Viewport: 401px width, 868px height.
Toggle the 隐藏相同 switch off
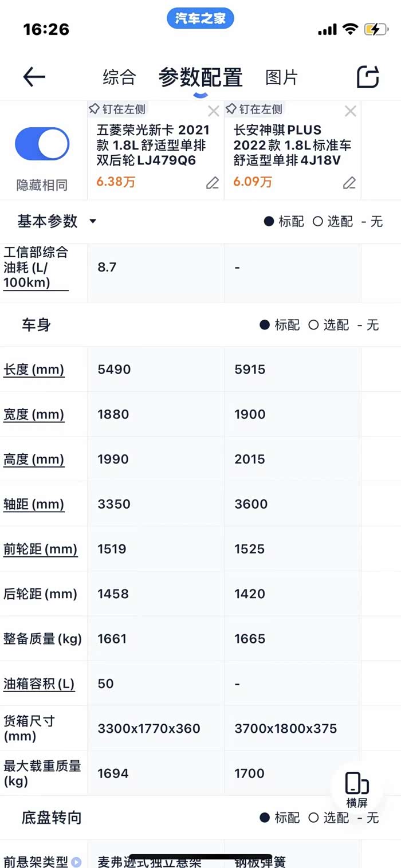tap(42, 143)
